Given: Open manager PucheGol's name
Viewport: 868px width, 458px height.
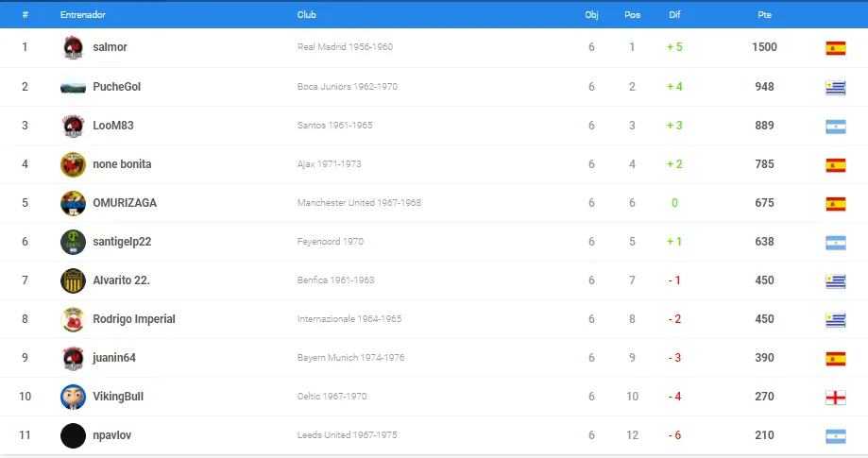Looking at the screenshot, I should pos(117,87).
